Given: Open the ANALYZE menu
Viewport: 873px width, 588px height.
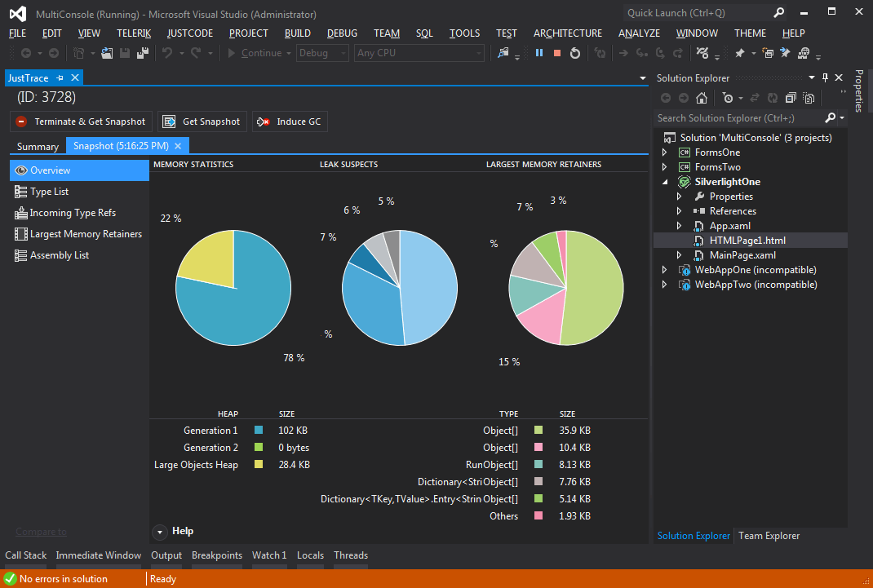Looking at the screenshot, I should tap(639, 33).
